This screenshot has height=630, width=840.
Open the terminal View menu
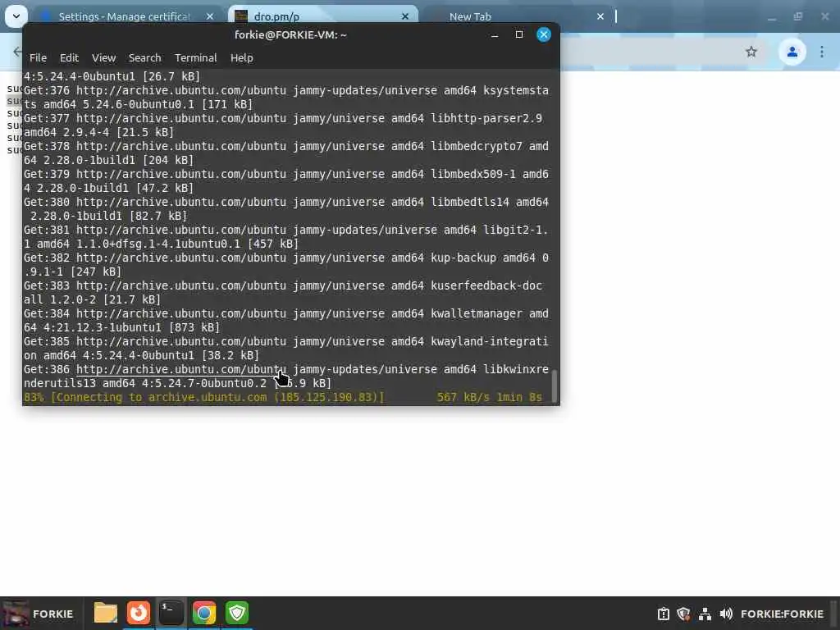tap(103, 58)
